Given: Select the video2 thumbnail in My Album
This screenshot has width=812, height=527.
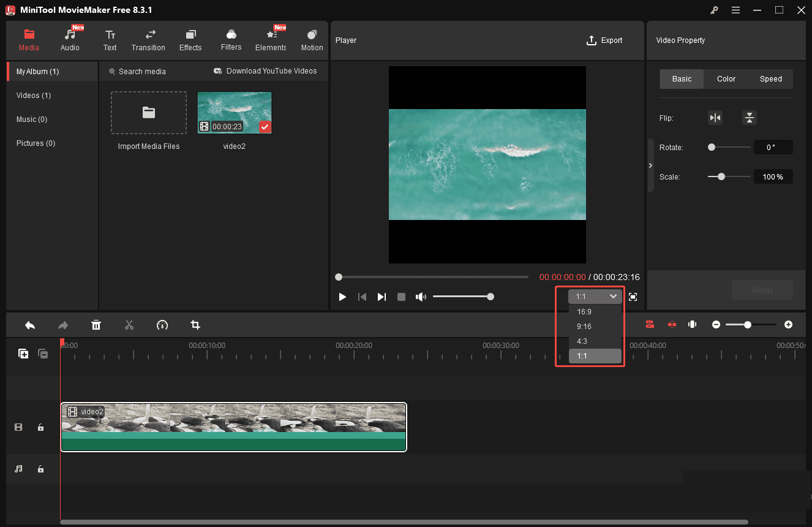Looking at the screenshot, I should coord(234,112).
